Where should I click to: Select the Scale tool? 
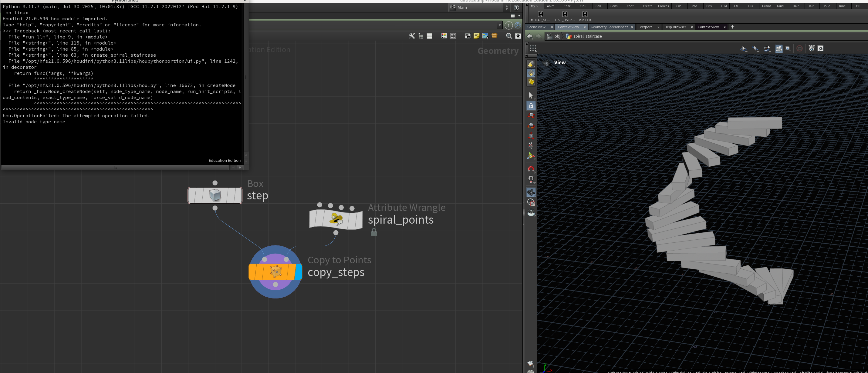point(531,136)
